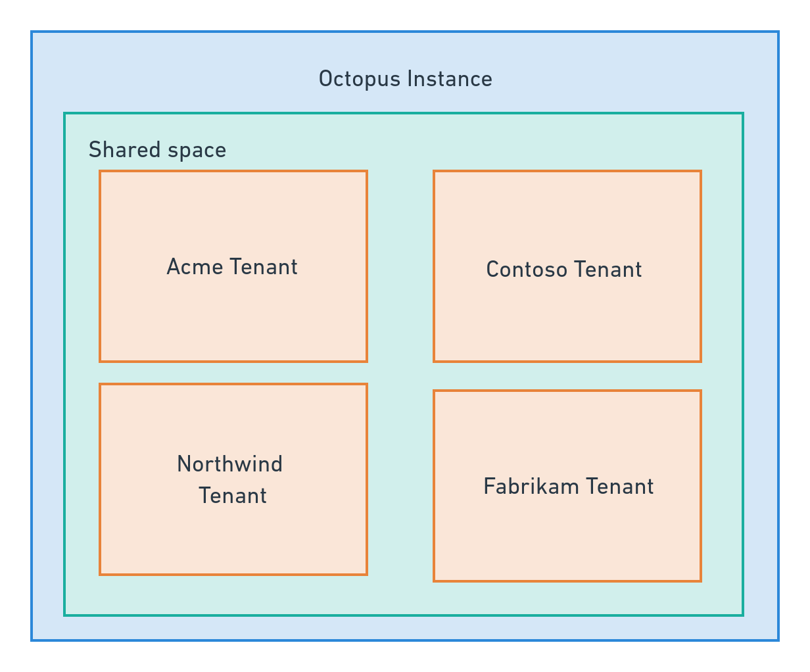Click the Northwind Tenant label text
This screenshot has width=810, height=672.
pyautogui.click(x=229, y=480)
